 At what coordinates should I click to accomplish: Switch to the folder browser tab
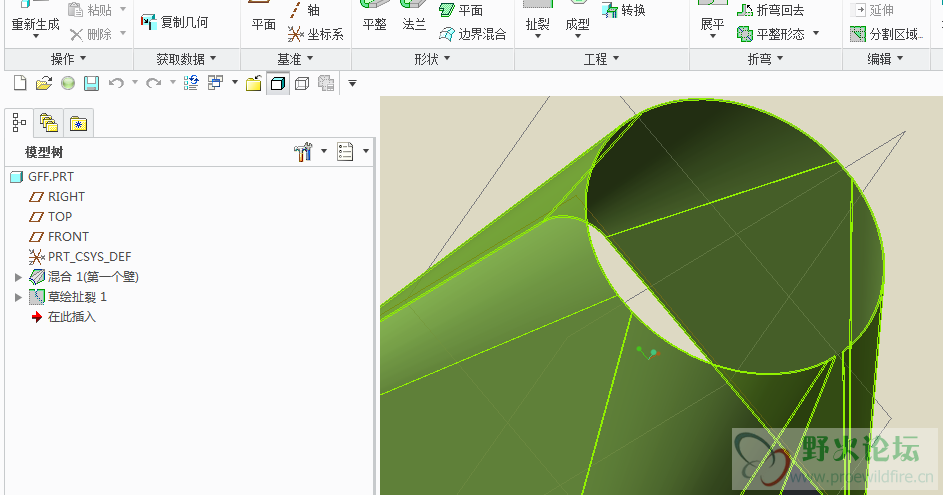pyautogui.click(x=48, y=123)
